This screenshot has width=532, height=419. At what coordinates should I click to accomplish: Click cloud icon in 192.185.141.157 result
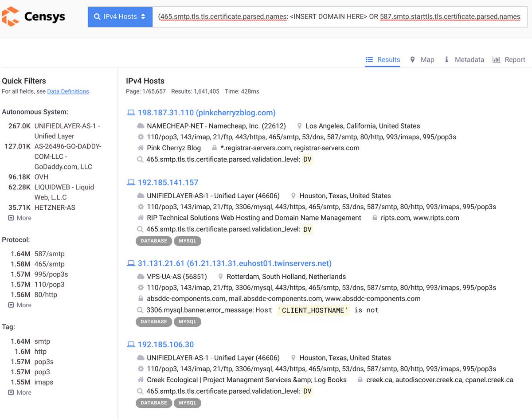141,196
